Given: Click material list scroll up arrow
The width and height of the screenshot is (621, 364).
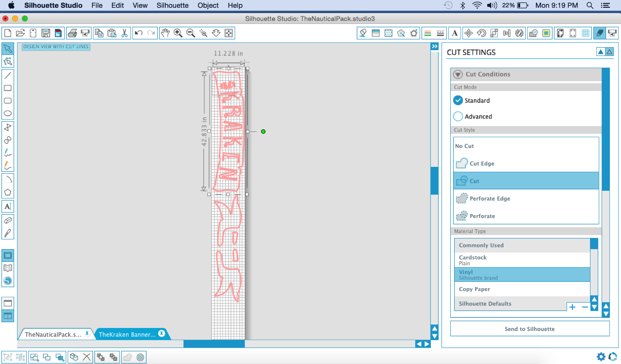Looking at the screenshot, I should tap(594, 299).
